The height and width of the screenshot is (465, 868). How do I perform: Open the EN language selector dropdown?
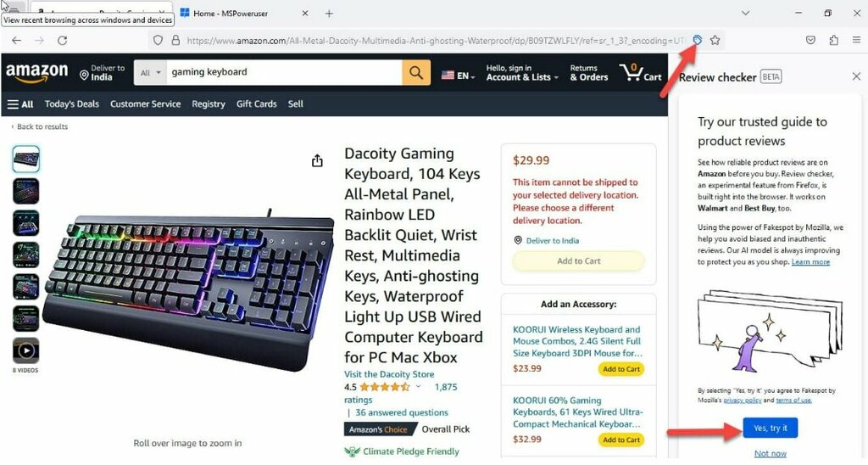pos(458,76)
